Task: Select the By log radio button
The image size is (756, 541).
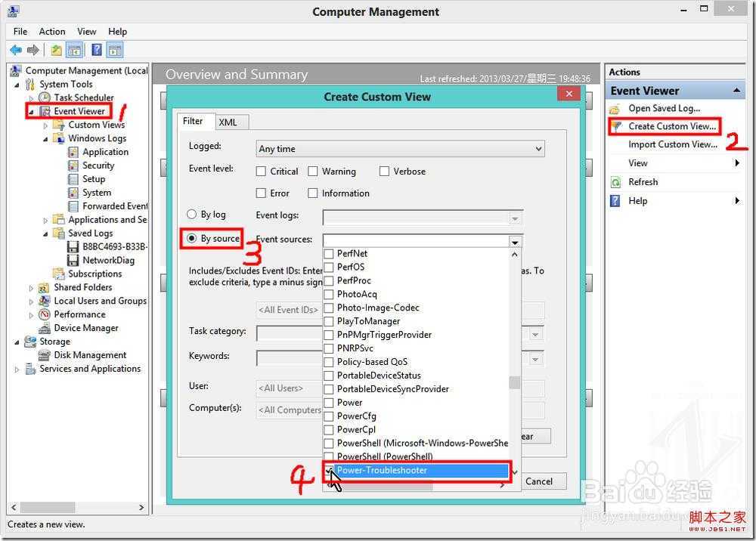Action: pyautogui.click(x=192, y=215)
